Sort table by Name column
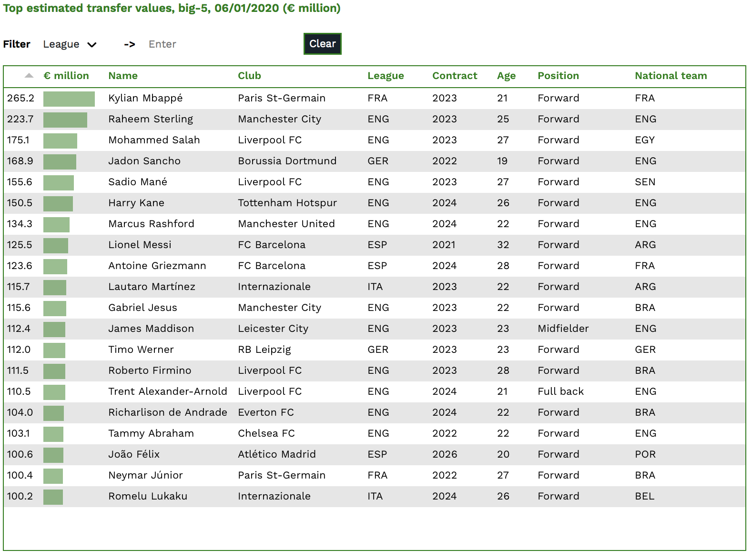Viewport: 752px width, 560px height. coord(123,76)
